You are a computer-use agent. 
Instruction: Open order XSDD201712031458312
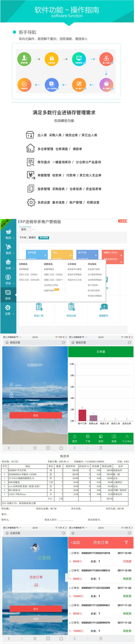tap(101, 575)
